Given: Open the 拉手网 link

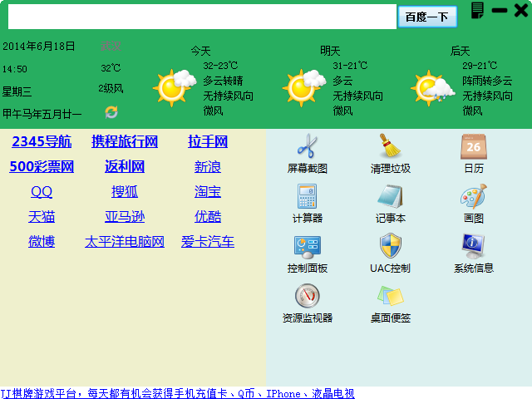Looking at the screenshot, I should pos(208,141).
